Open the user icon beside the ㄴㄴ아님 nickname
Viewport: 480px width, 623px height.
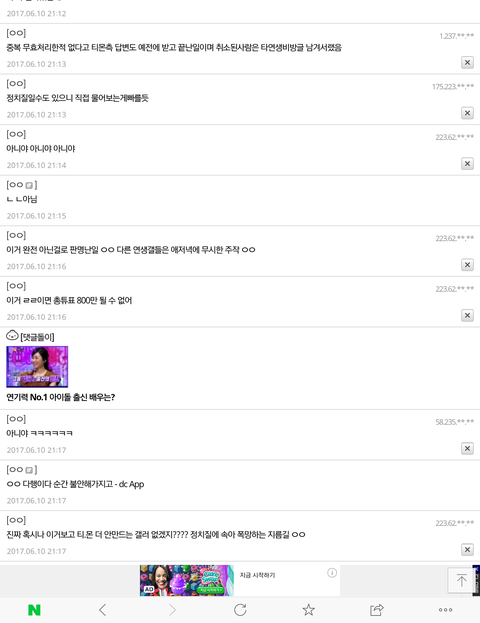tap(29, 185)
